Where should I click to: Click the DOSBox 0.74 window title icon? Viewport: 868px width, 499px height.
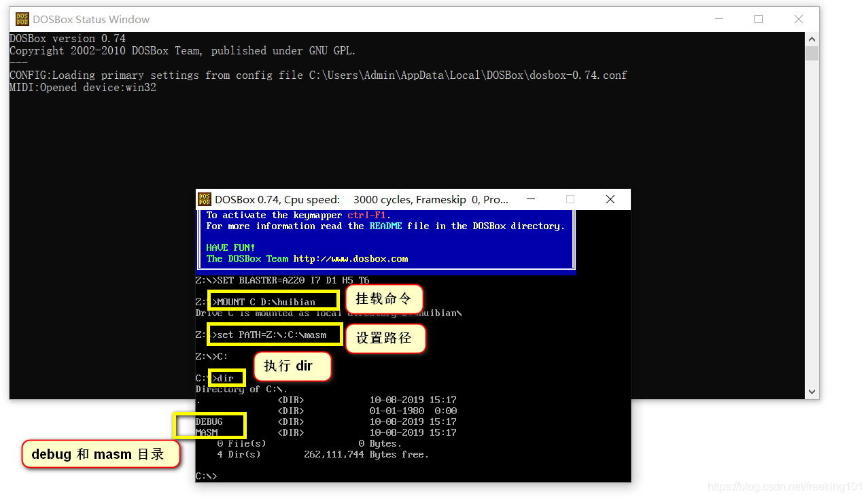pyautogui.click(x=205, y=199)
